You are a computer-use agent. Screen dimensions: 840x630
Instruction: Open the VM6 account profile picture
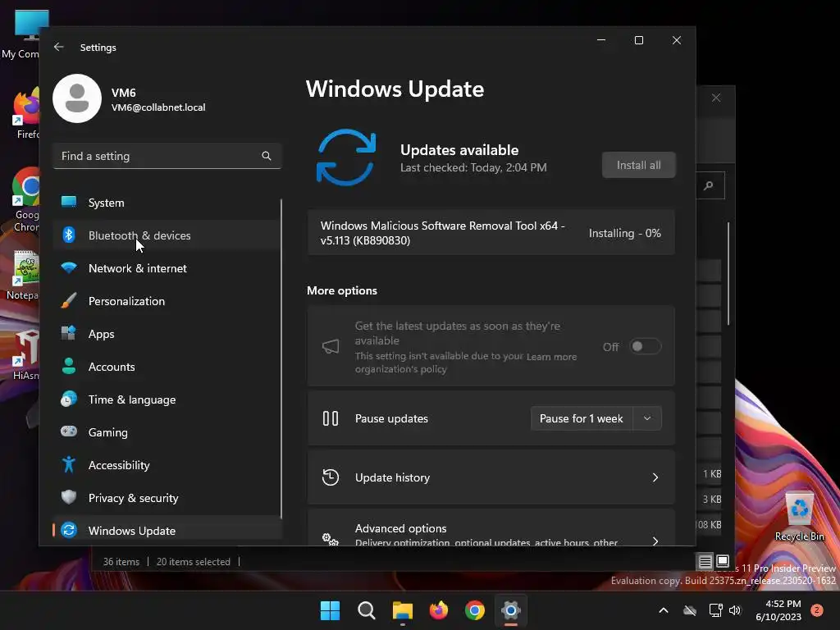[x=77, y=98]
